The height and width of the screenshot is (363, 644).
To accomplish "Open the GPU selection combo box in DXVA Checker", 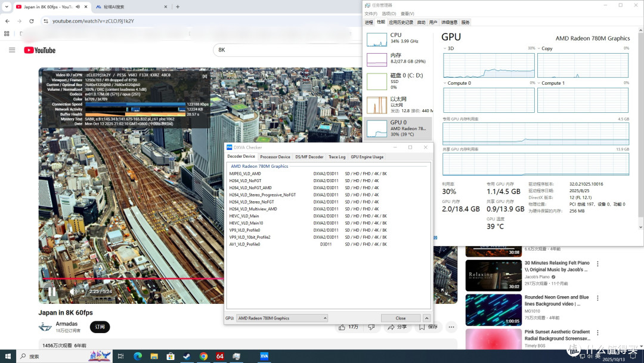I will point(282,318).
